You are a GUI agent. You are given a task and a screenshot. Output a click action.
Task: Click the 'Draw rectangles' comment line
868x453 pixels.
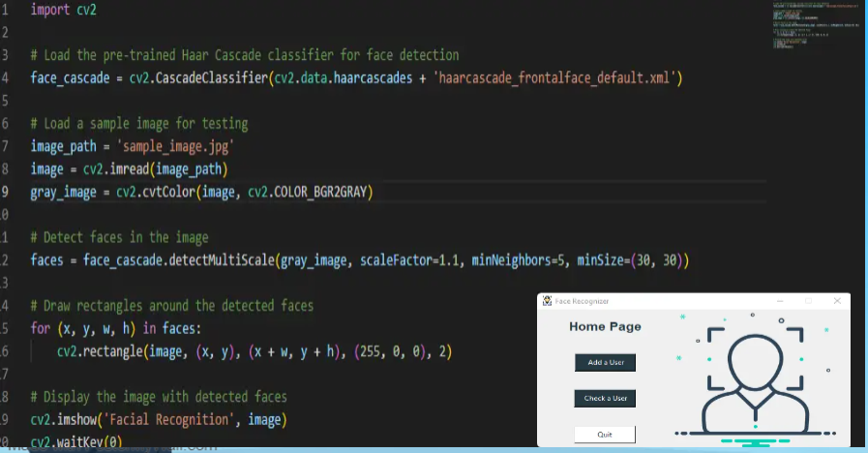pos(172,306)
